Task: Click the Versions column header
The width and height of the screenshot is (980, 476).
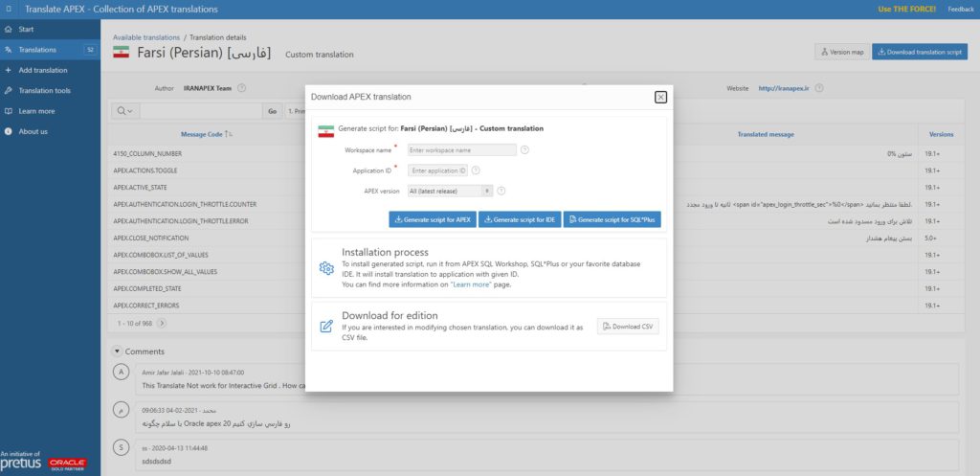Action: (942, 134)
